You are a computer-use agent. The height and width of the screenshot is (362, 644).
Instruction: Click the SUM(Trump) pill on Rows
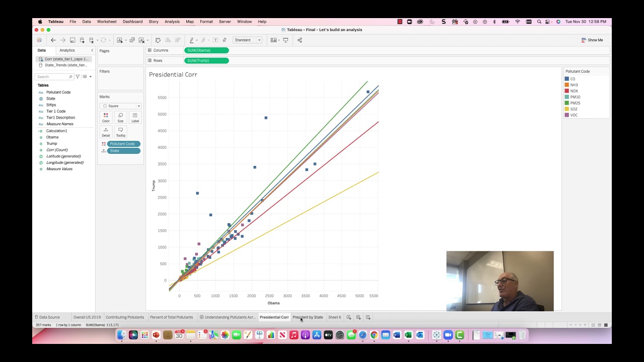[207, 60]
